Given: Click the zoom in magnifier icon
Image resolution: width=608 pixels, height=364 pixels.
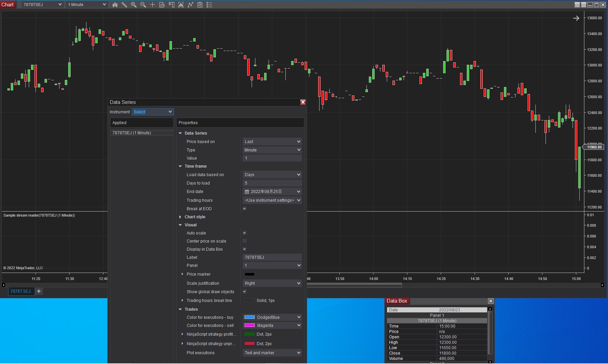Looking at the screenshot, I should (x=134, y=5).
